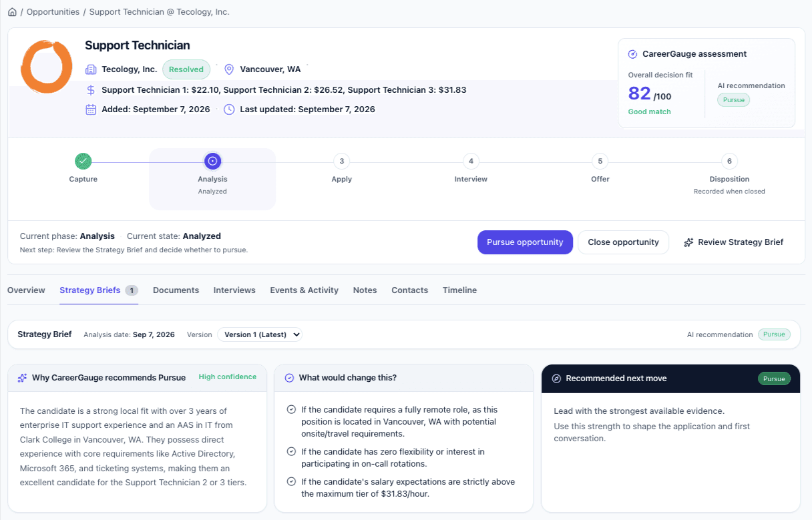Select step 4 Interview circle
Image resolution: width=812 pixels, height=520 pixels.
[471, 161]
